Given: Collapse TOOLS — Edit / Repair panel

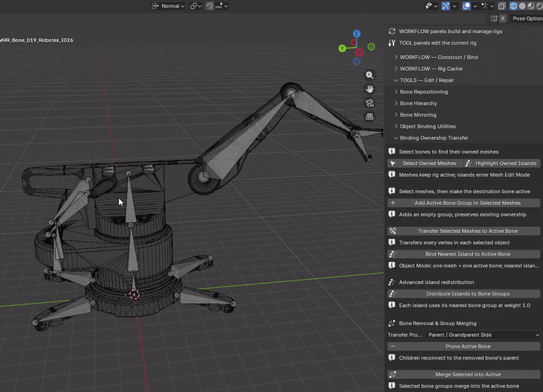Looking at the screenshot, I should point(426,80).
